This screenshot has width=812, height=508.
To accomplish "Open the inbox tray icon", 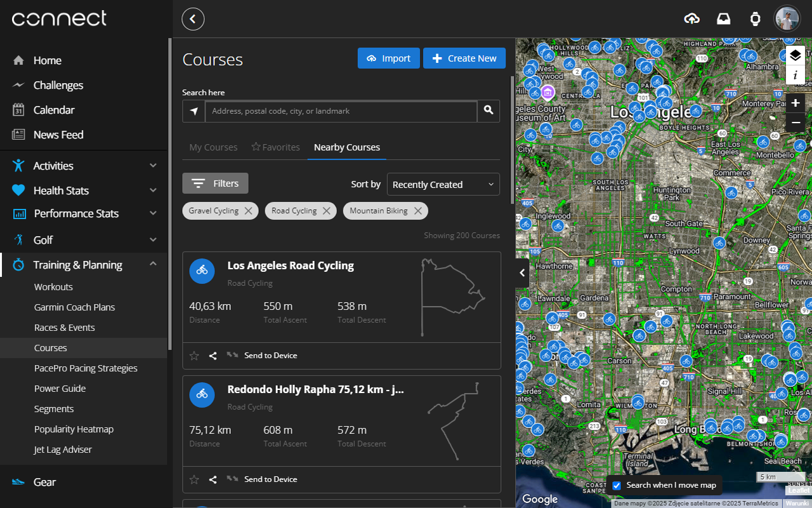I will pyautogui.click(x=724, y=19).
